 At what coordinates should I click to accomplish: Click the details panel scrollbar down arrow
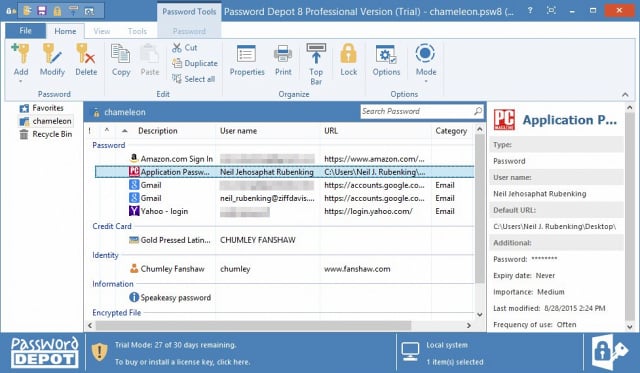pos(629,326)
